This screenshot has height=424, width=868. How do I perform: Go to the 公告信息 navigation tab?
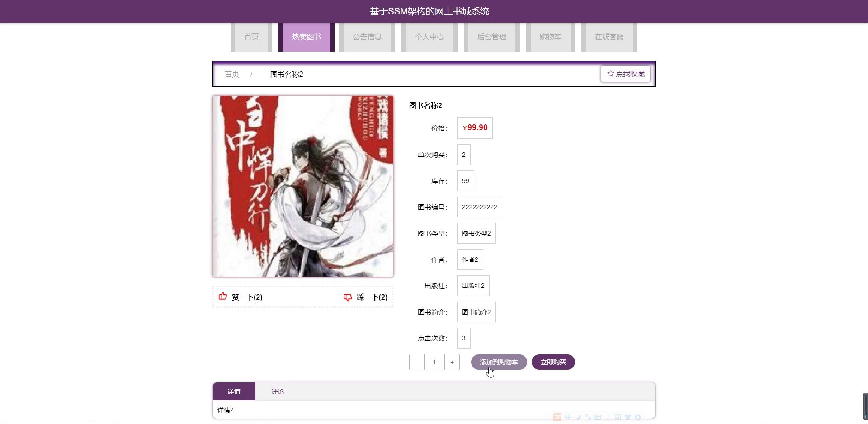click(367, 37)
